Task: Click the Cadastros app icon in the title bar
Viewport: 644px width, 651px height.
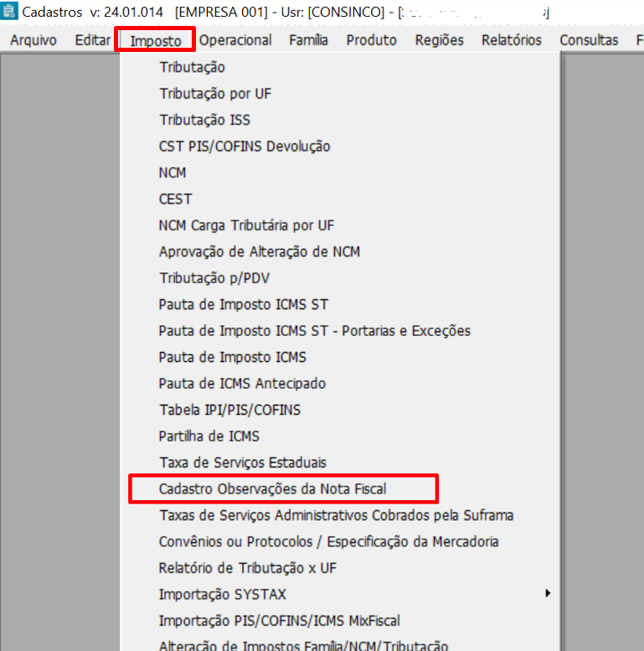Action: point(9,11)
